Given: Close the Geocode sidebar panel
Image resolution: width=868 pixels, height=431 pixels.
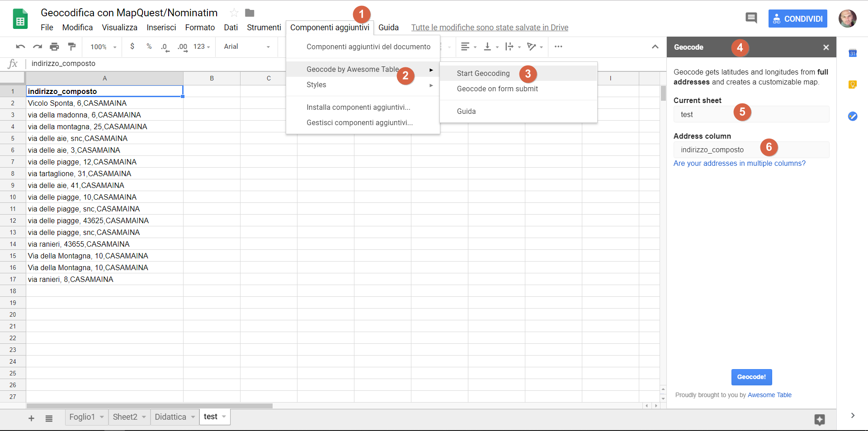Looking at the screenshot, I should coord(826,47).
